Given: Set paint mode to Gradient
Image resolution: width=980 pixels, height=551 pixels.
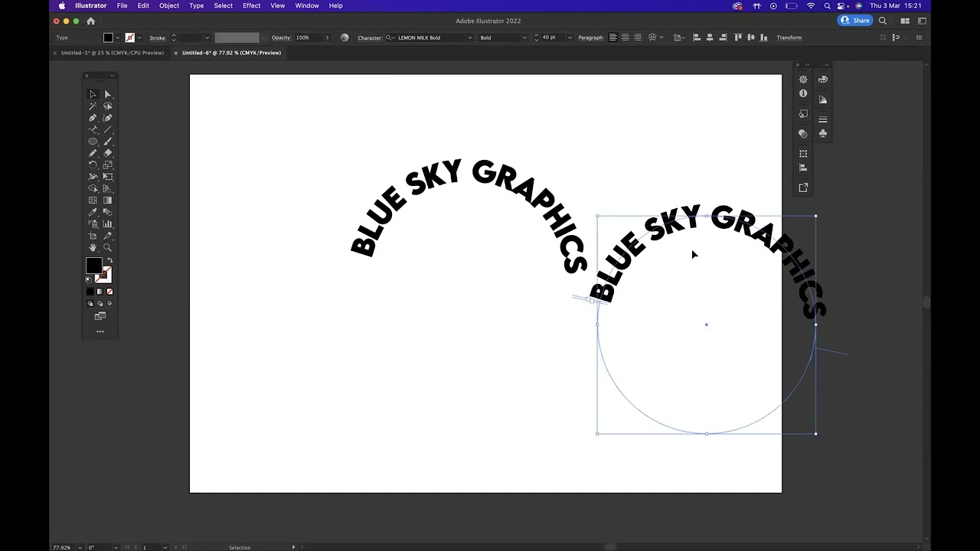Looking at the screenshot, I should [100, 292].
